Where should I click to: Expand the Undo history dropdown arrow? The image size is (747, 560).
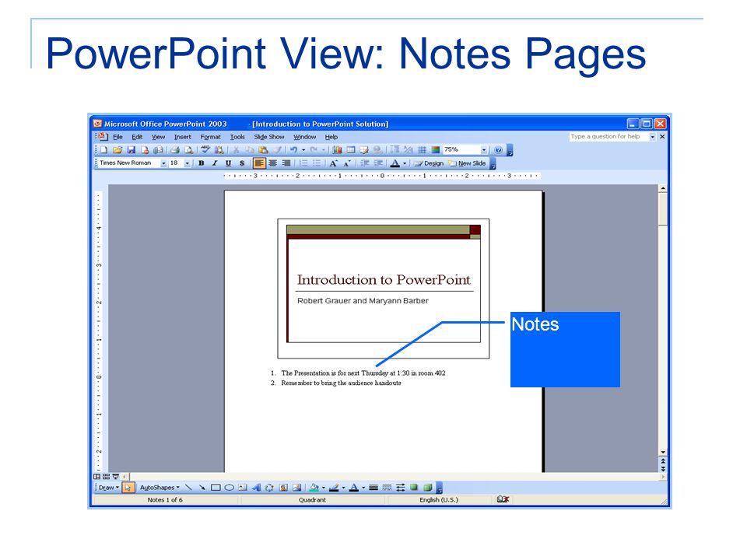point(303,149)
